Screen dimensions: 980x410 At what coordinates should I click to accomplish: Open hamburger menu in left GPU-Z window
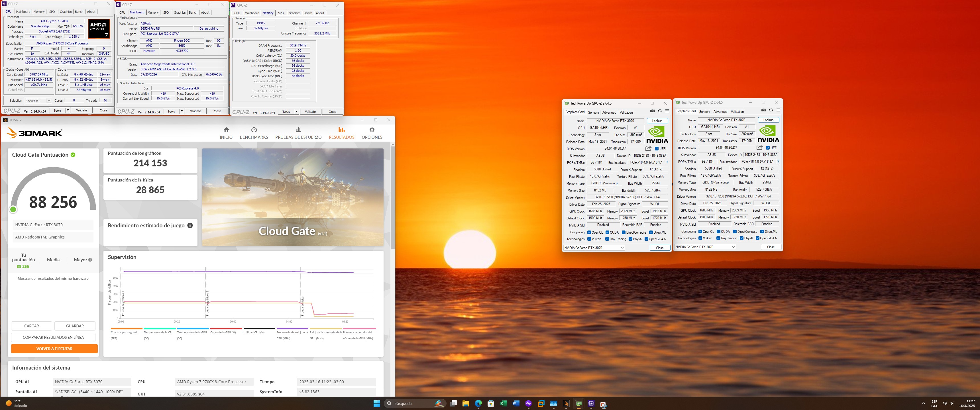click(667, 111)
